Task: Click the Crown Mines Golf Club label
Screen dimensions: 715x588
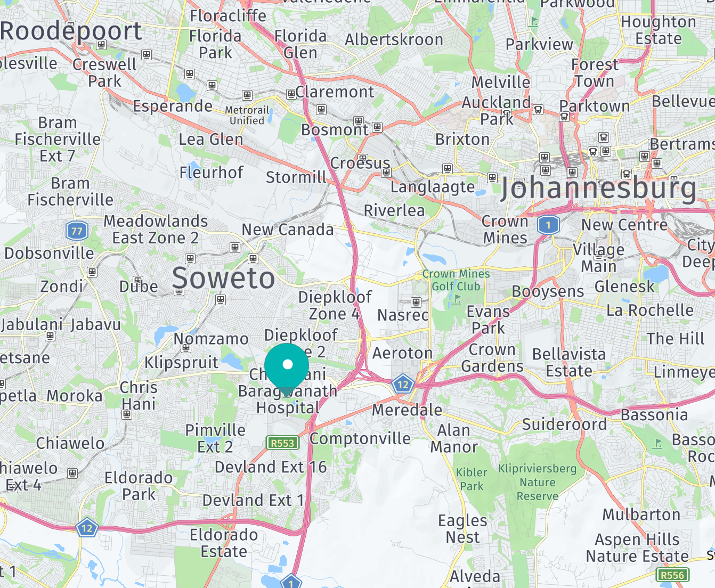Action: 456,280
